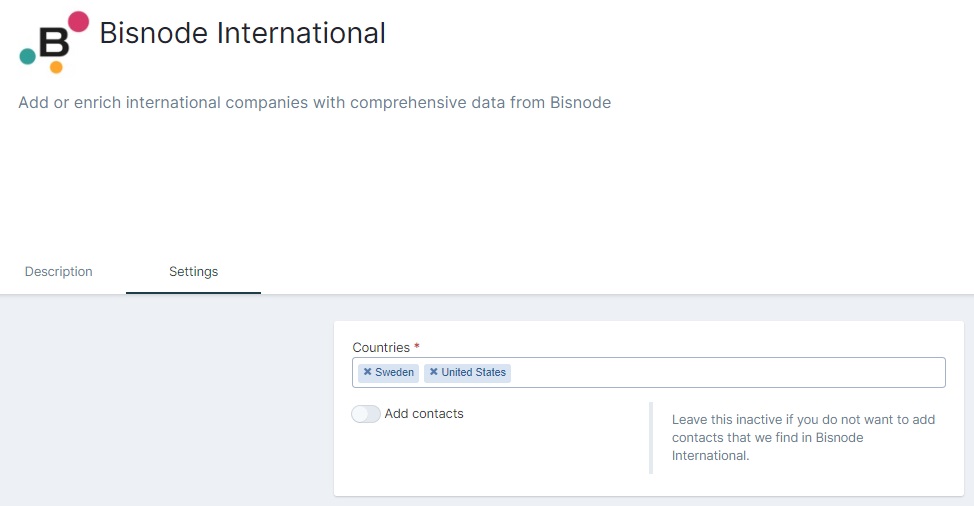Click the red required asterisk beside Countries
The image size is (974, 506).
click(x=417, y=346)
